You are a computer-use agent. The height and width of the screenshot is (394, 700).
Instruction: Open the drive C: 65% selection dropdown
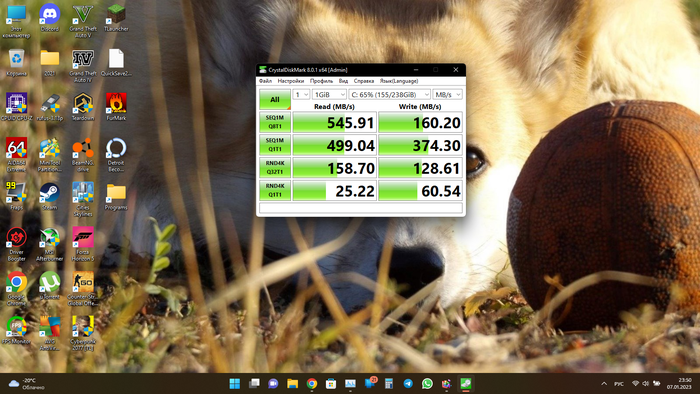390,95
